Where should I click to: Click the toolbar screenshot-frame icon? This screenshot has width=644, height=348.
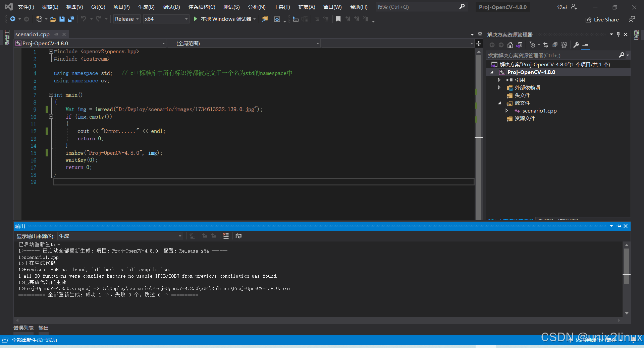pyautogui.click(x=277, y=19)
